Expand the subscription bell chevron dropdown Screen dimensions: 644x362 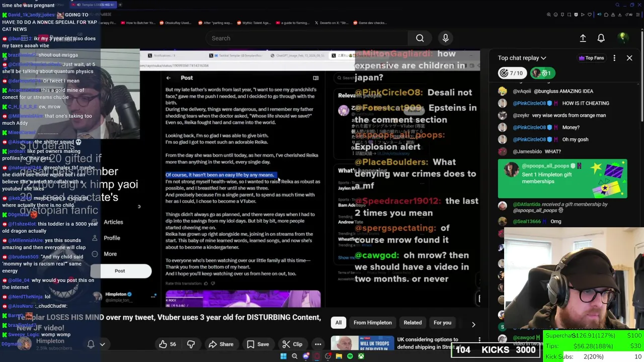[x=102, y=344]
